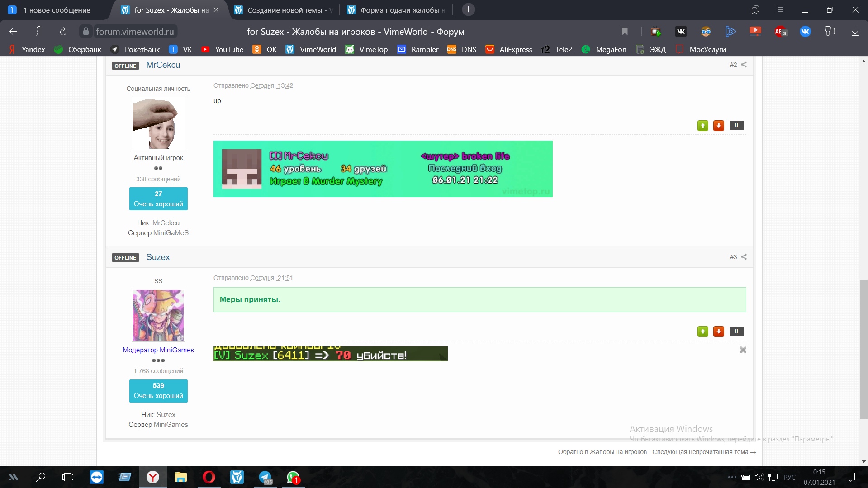Open Yandex home via Я button
The width and height of the screenshot is (868, 488).
point(38,32)
